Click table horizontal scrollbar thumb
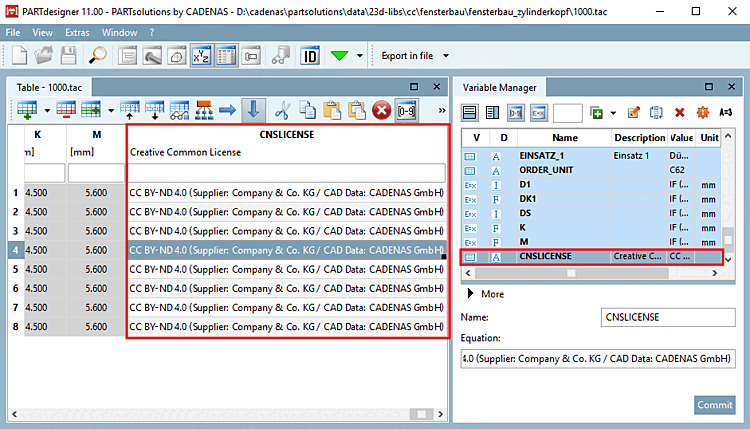Image resolution: width=750 pixels, height=429 pixels. pos(422,414)
